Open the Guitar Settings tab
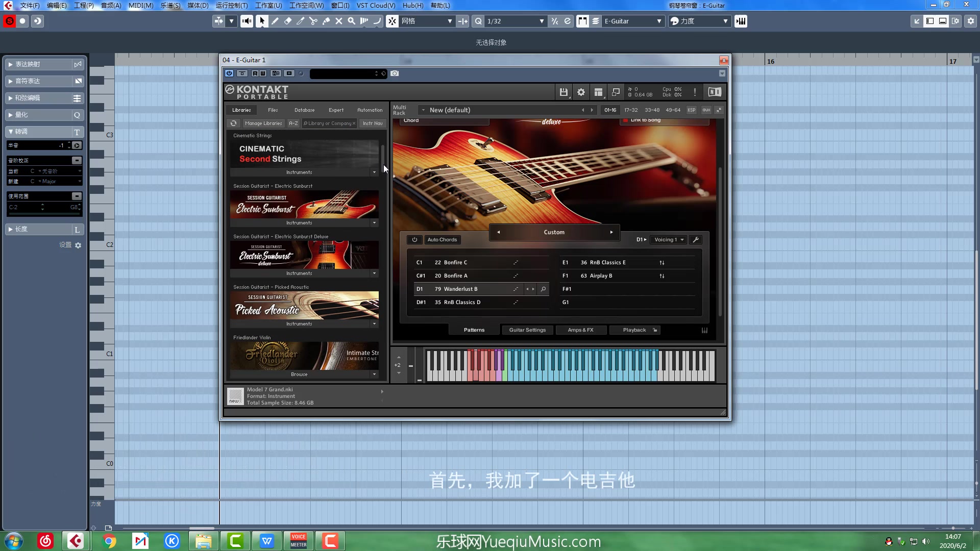Screen dimensions: 980x551 pyautogui.click(x=527, y=330)
